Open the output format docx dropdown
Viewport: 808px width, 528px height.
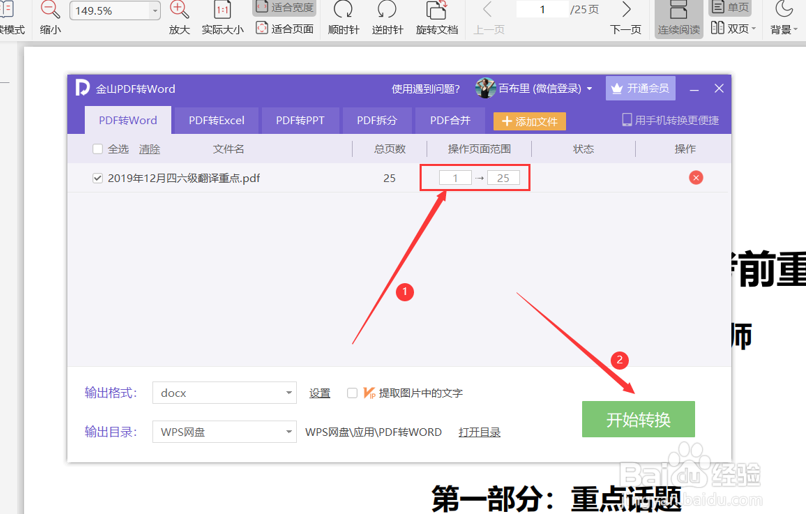click(x=224, y=393)
